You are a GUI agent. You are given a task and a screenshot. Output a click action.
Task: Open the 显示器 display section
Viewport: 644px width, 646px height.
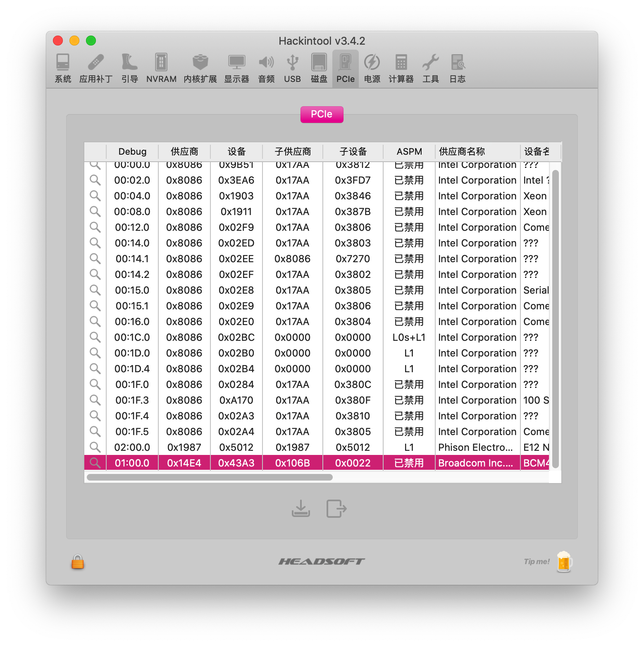point(236,68)
